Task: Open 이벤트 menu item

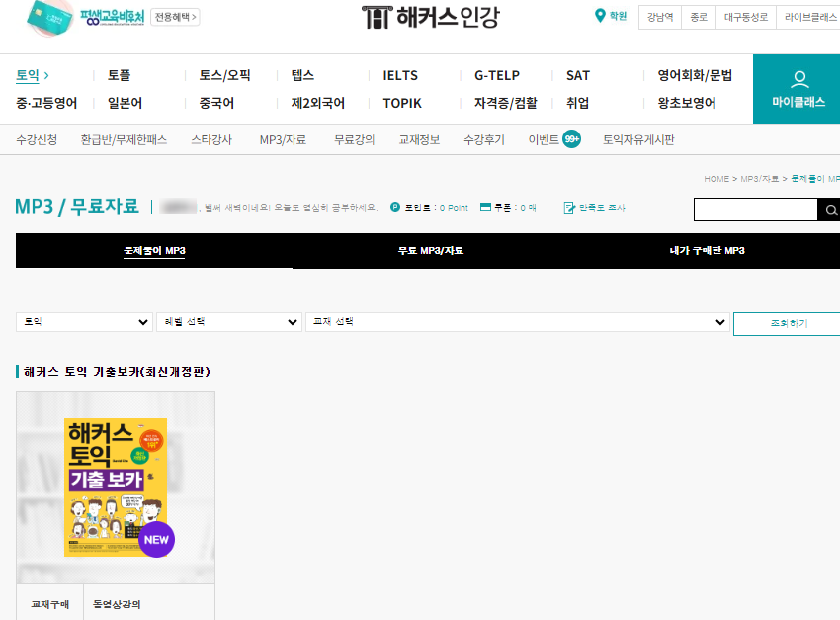Action: [544, 139]
